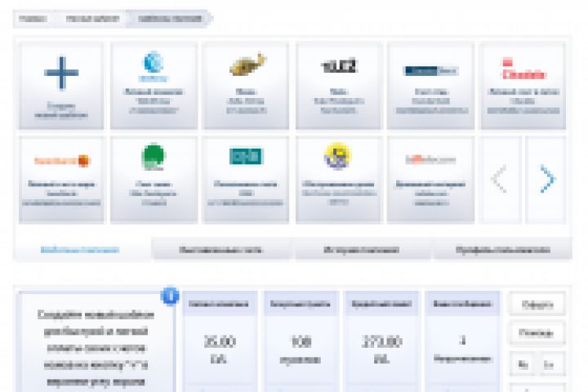Select the tile with the red Citibank-style logo
The width and height of the screenshot is (588, 392).
(x=523, y=86)
